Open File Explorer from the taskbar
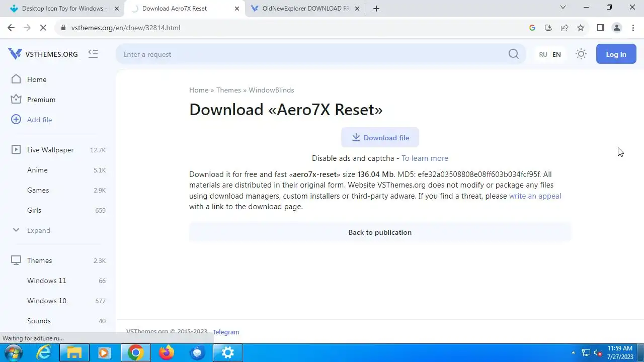Screen dimensions: 644x362 click(74, 353)
